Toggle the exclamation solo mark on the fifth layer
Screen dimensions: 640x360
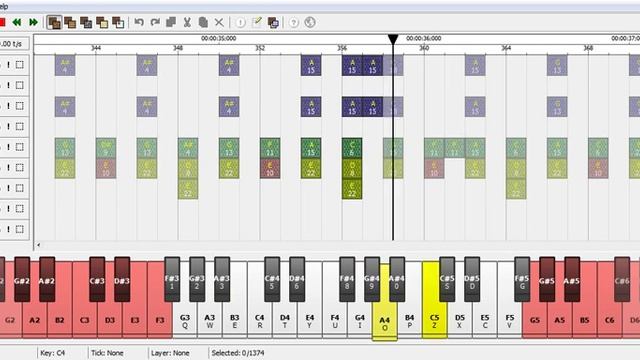(x=8, y=147)
